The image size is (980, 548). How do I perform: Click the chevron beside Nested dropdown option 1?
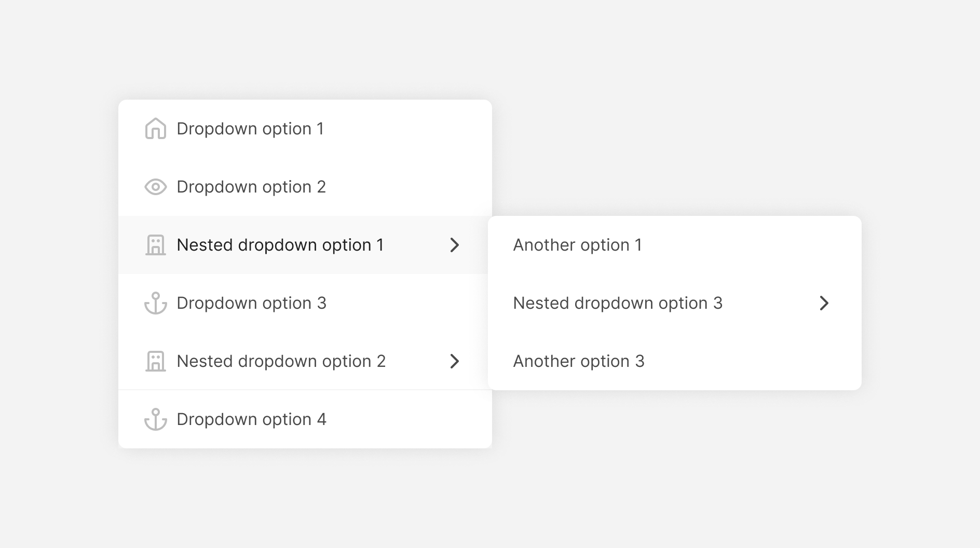pyautogui.click(x=455, y=245)
